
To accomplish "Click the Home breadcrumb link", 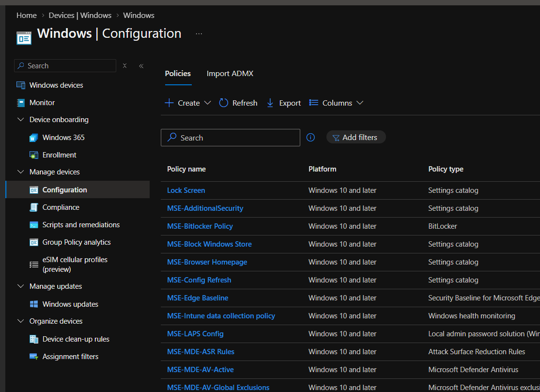I will coord(26,15).
